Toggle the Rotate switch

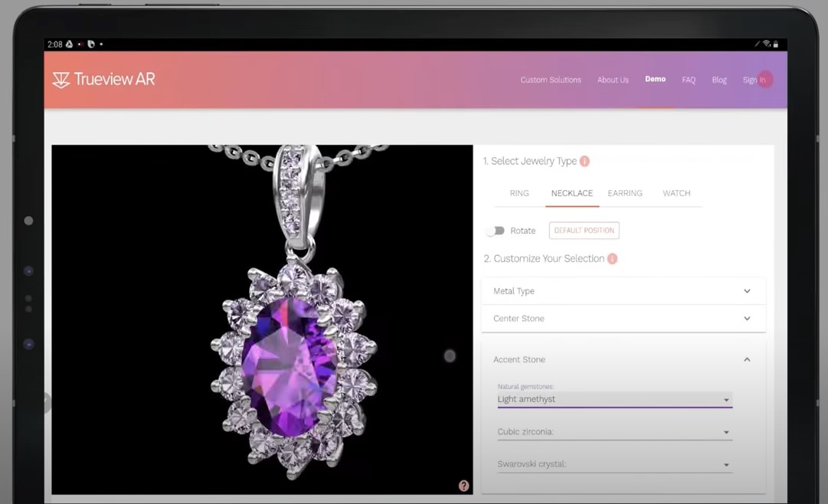495,231
